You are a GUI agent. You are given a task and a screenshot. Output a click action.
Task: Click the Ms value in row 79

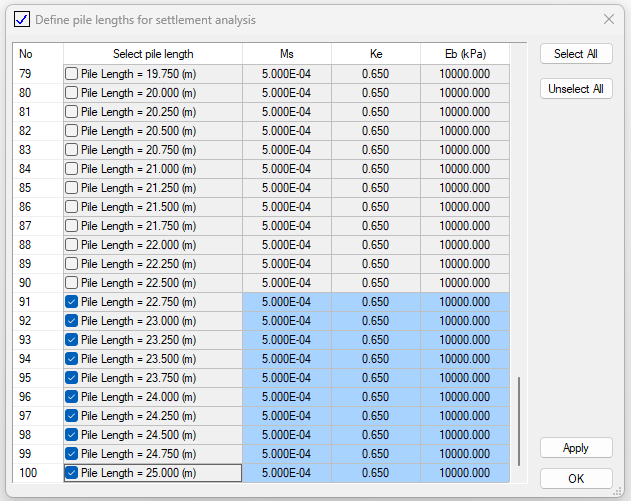[287, 74]
